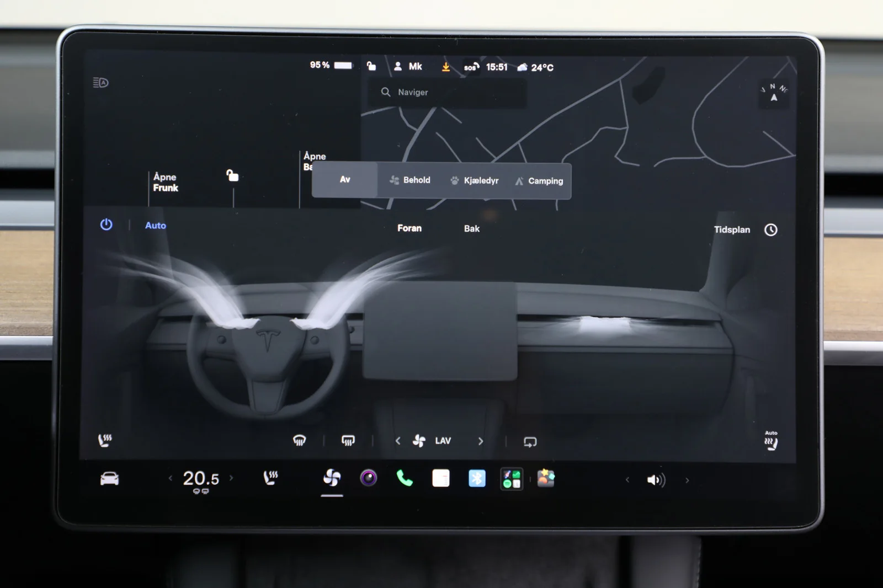Lower the volume with left chevron

(x=627, y=480)
